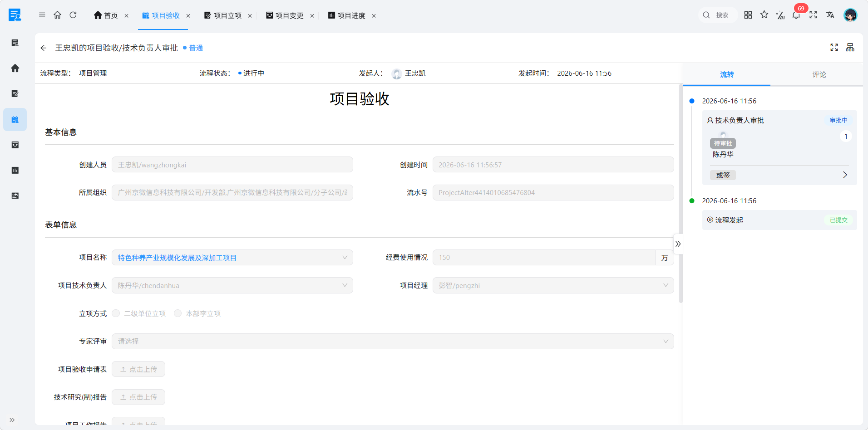The width and height of the screenshot is (868, 430).
Task: Open the flowchart diagram icon at the top right
Action: [850, 48]
